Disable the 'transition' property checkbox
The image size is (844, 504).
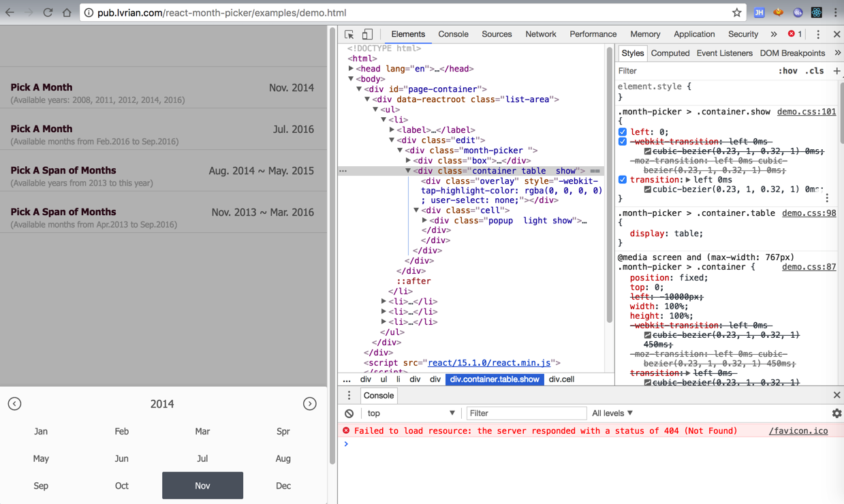point(623,180)
